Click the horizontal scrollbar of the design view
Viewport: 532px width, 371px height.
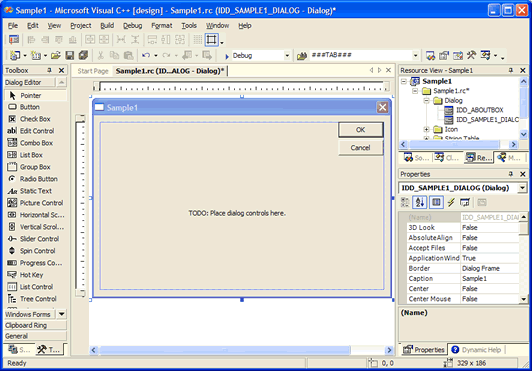(x=241, y=350)
